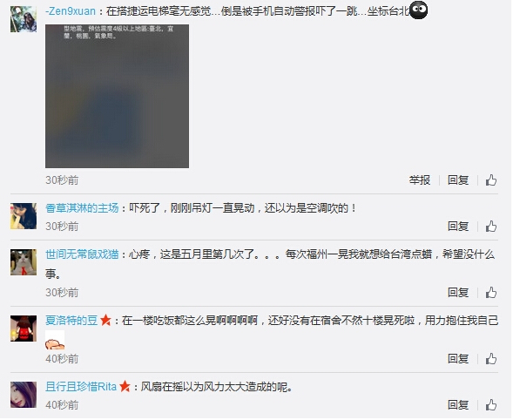The height and width of the screenshot is (420, 513).
Task: Reply to 且行且珍惜Rita's comment
Action: pyautogui.click(x=458, y=405)
